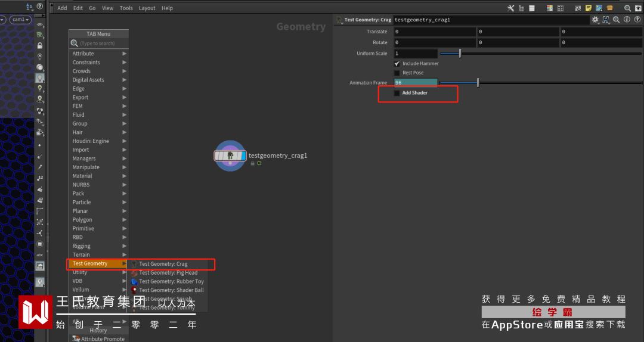Expand the Constraints submenu

[x=98, y=63]
